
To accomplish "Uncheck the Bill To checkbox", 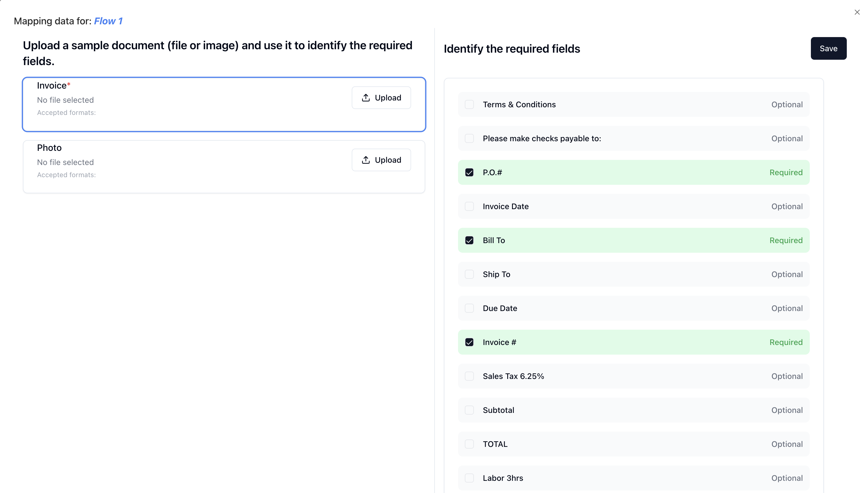I will (469, 240).
